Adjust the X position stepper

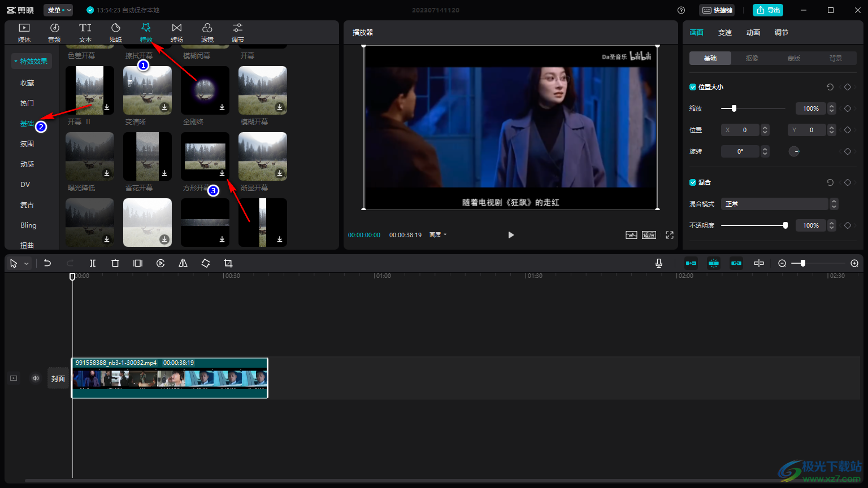(765, 130)
